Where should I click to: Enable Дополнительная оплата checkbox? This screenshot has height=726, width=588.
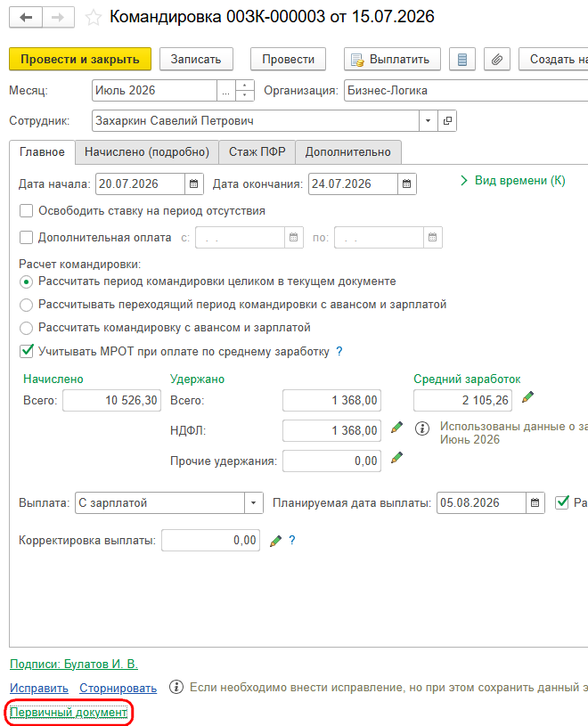(x=27, y=238)
